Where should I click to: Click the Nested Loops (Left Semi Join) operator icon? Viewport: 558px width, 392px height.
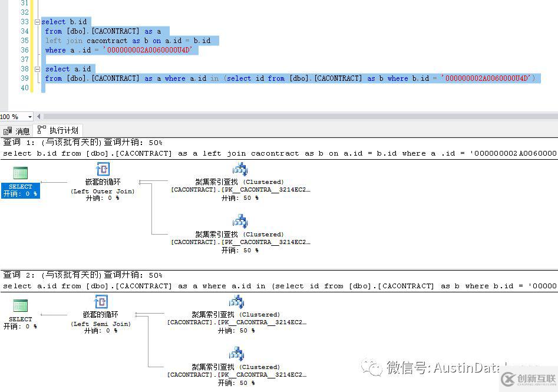pos(101,302)
